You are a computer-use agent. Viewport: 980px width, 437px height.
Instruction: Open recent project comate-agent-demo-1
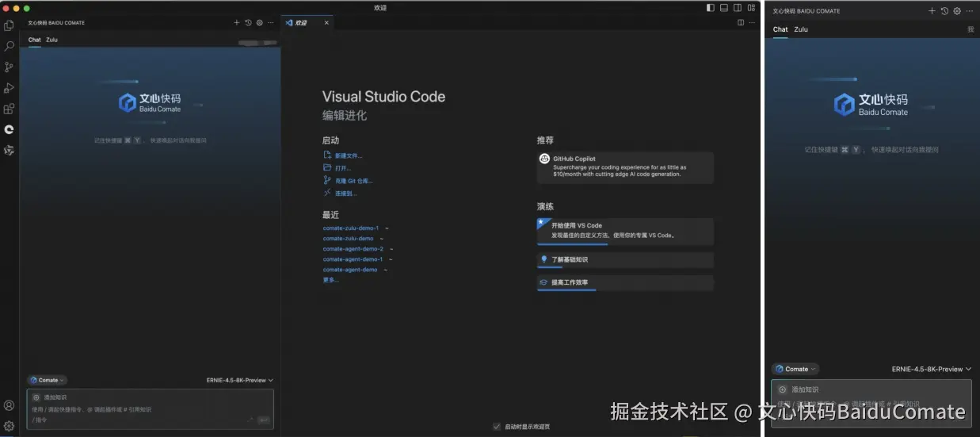pyautogui.click(x=353, y=259)
